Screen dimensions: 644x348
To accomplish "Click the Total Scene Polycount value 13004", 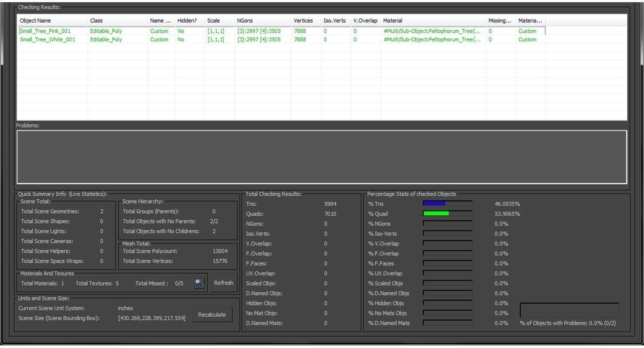I will (x=220, y=251).
